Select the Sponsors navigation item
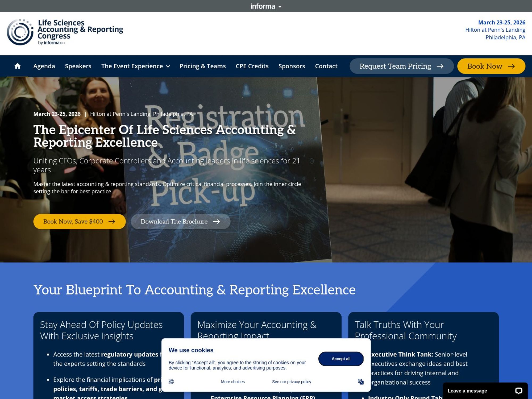532x399 pixels. [x=292, y=66]
